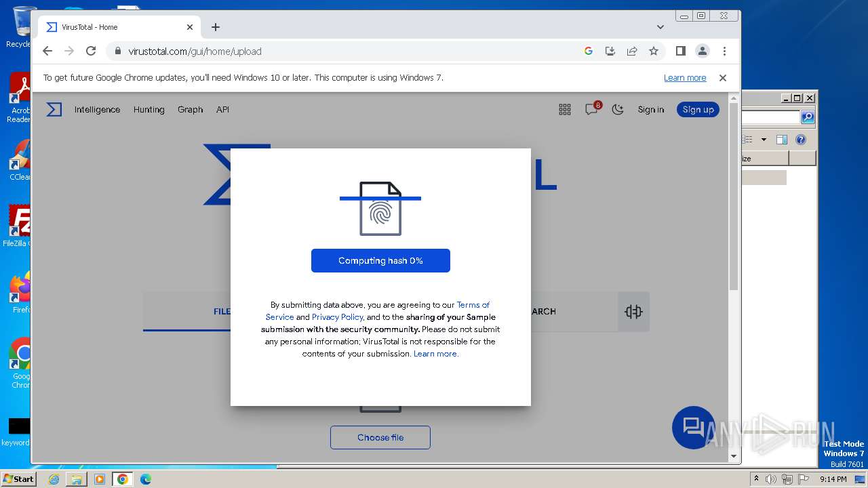Open the Start menu

click(18, 479)
